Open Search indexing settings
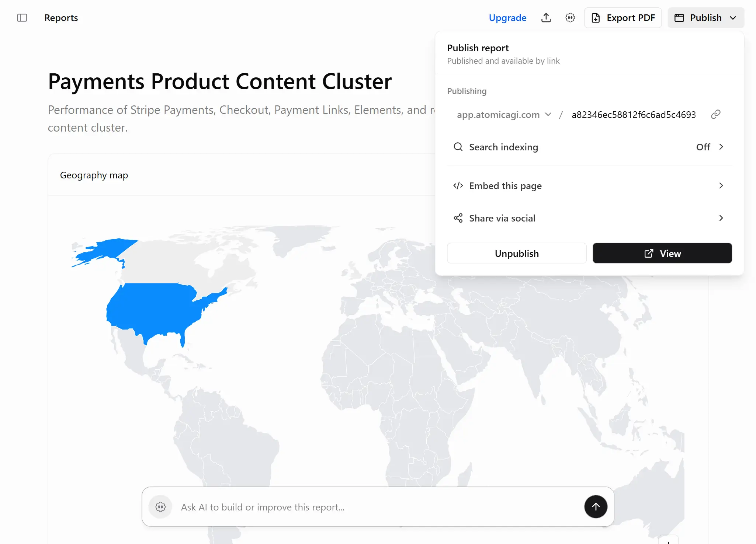The image size is (756, 544). (x=589, y=147)
